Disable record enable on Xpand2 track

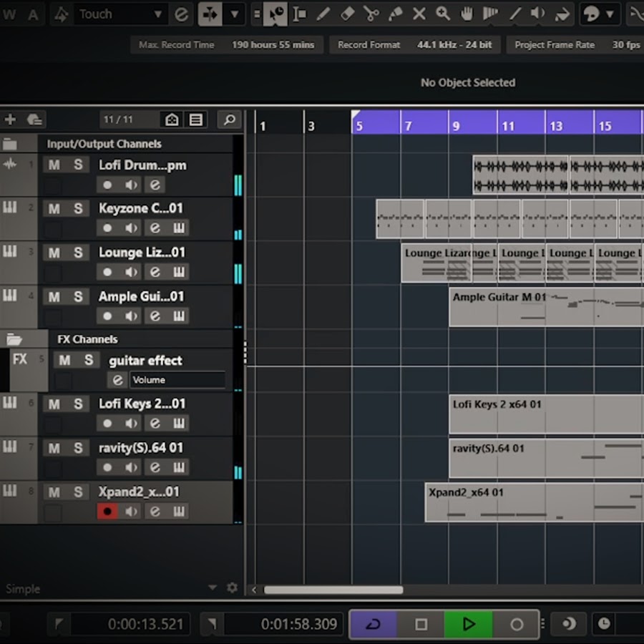107,512
